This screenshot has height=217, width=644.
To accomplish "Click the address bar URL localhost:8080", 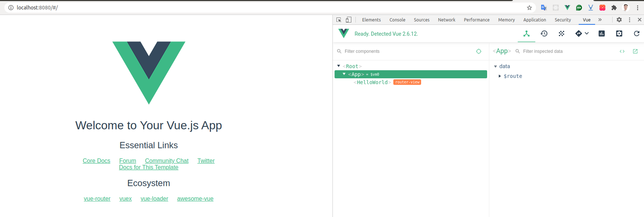I will [x=37, y=7].
